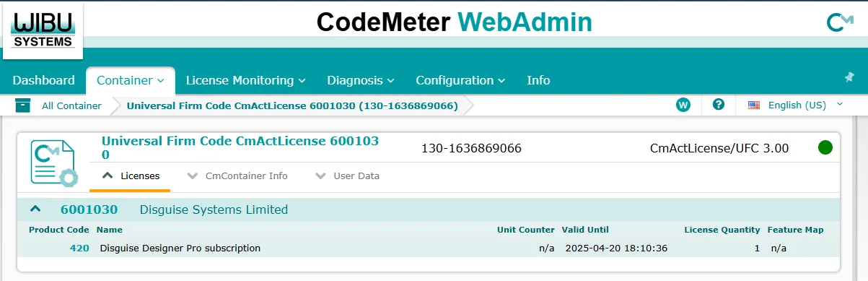Collapse the Licenses tab section

tap(130, 176)
